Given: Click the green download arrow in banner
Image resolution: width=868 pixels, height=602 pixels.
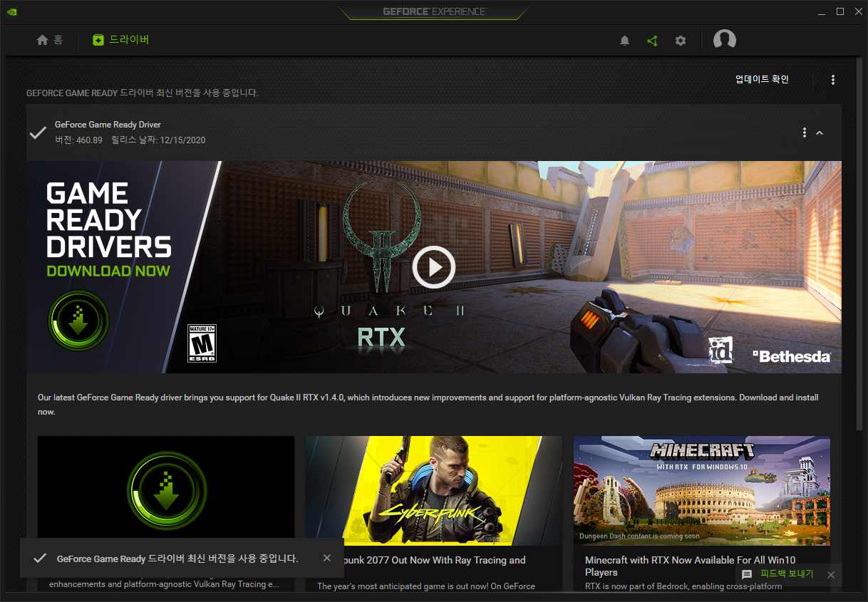Looking at the screenshot, I should pyautogui.click(x=78, y=321).
